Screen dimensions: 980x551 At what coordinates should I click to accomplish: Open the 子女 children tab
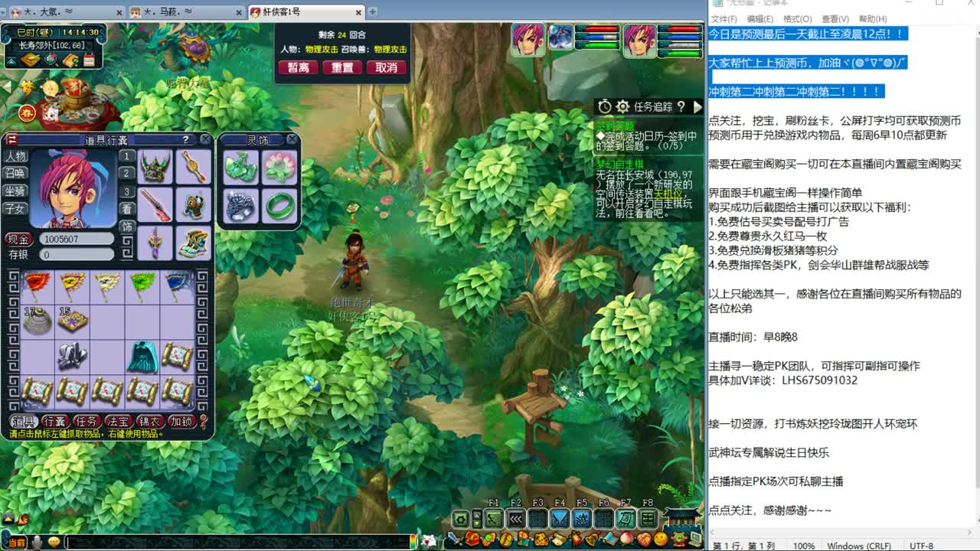point(15,209)
